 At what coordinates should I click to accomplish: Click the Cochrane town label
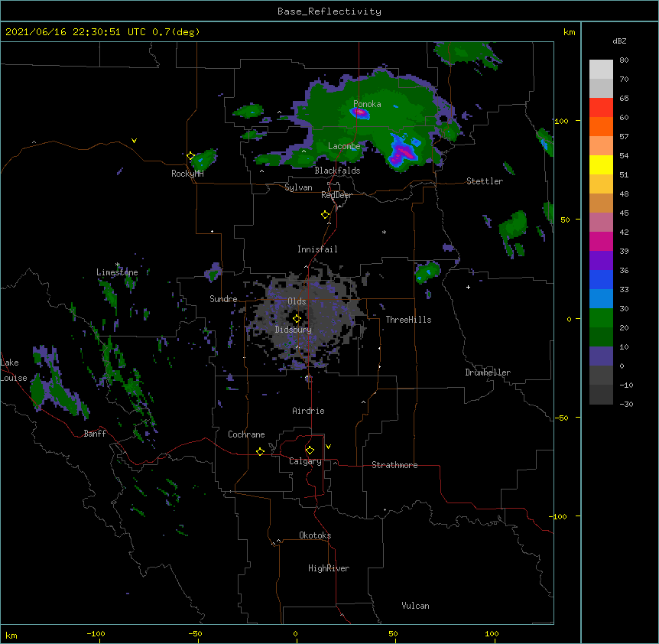click(246, 434)
